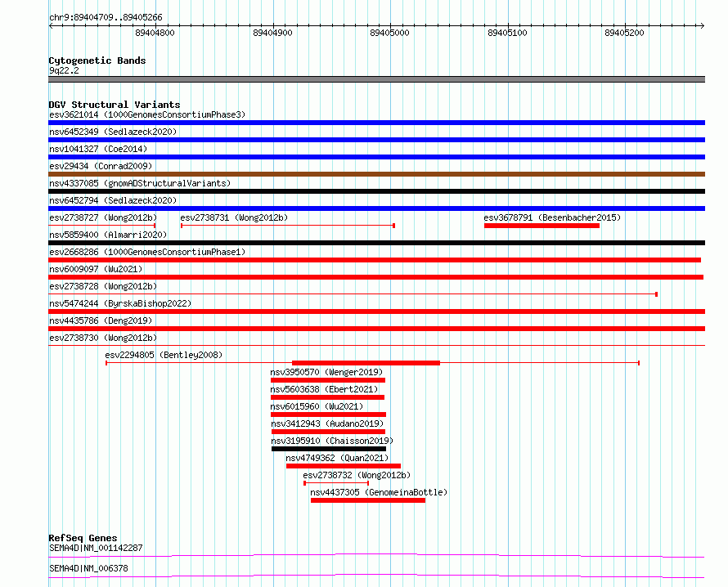The image size is (728, 587).
Task: Select the red bar under nsv3412943
Action: pyautogui.click(x=328, y=432)
